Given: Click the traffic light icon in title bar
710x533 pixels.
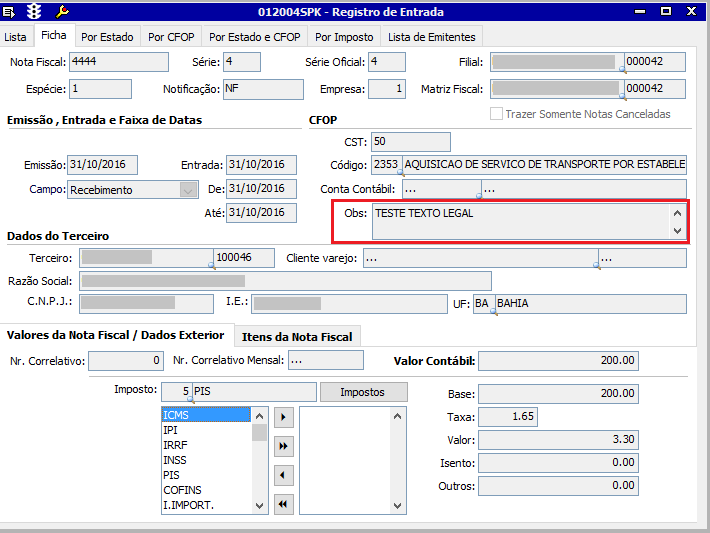Looking at the screenshot, I should point(34,11).
